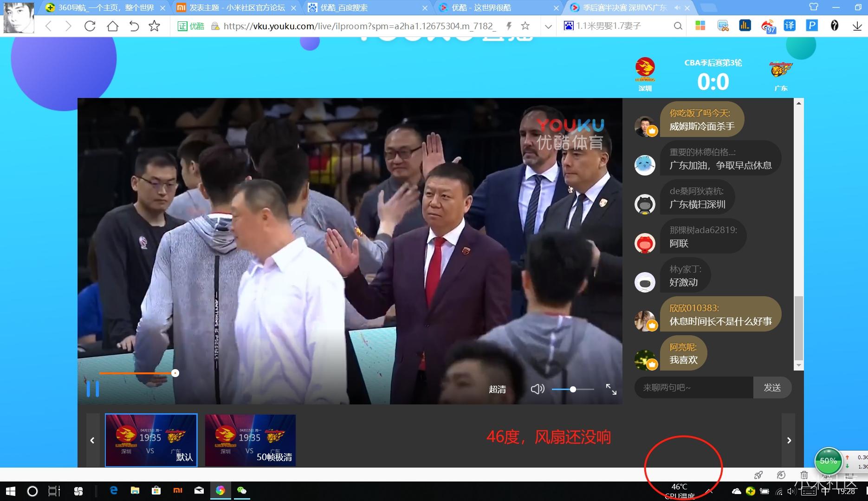Bookmark this page with the toolbar star
This screenshot has width=868, height=501.
[x=155, y=26]
